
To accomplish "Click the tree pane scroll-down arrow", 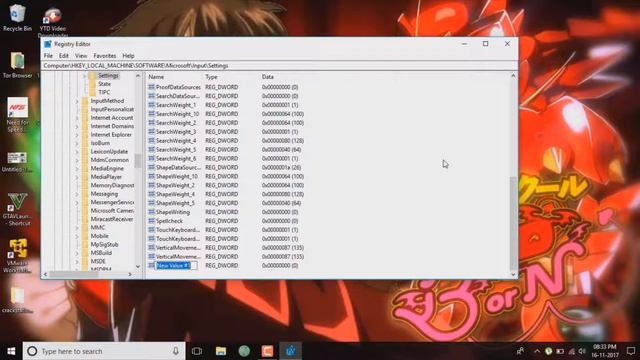I will pos(138,267).
